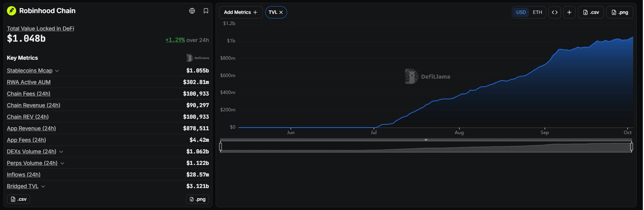Viewport: 644px width, 210px height.
Task: Click the Robinhood Chain title text
Action: coord(47,11)
